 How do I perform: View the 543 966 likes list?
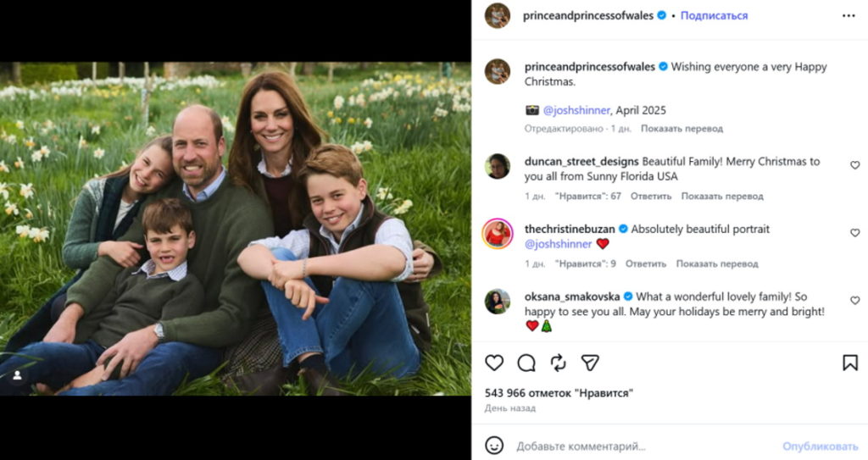click(559, 393)
